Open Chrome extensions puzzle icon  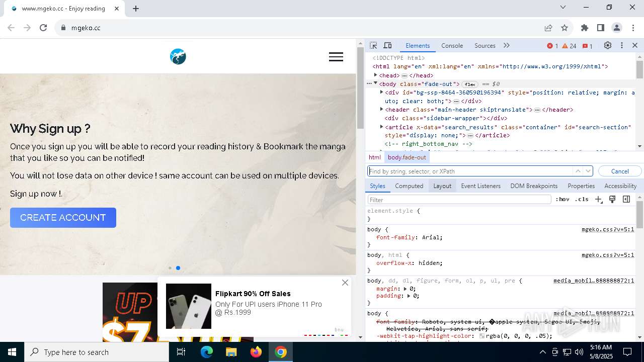[585, 28]
